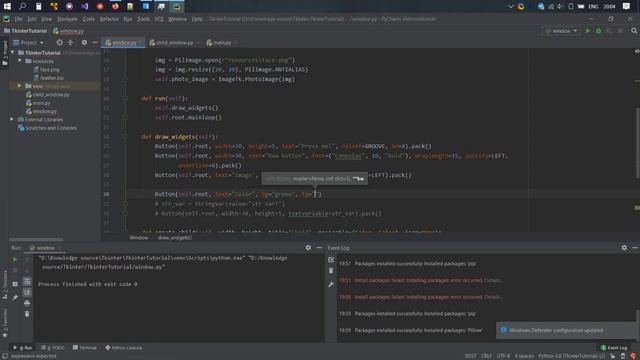Run the window configuration with green play button

point(588,31)
